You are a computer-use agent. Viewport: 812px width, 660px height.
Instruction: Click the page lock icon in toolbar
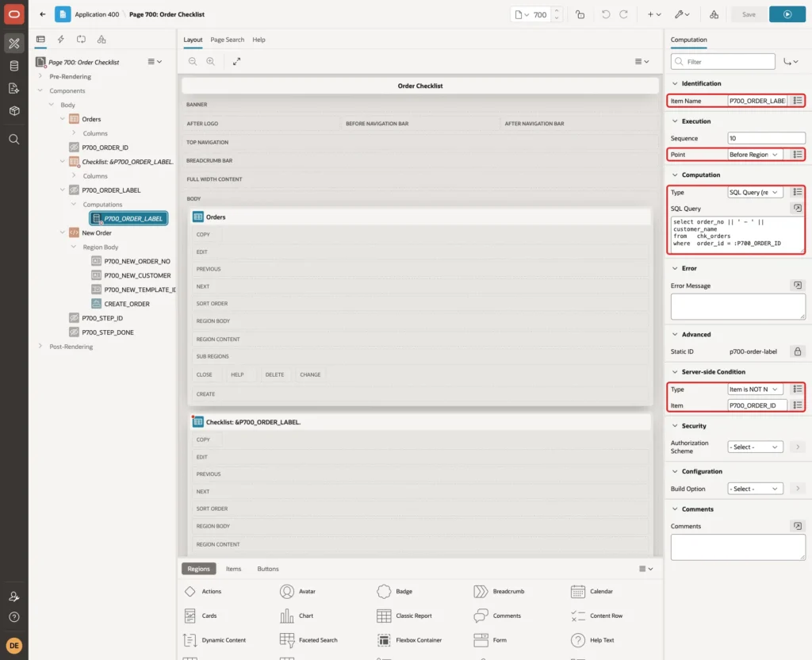click(580, 14)
